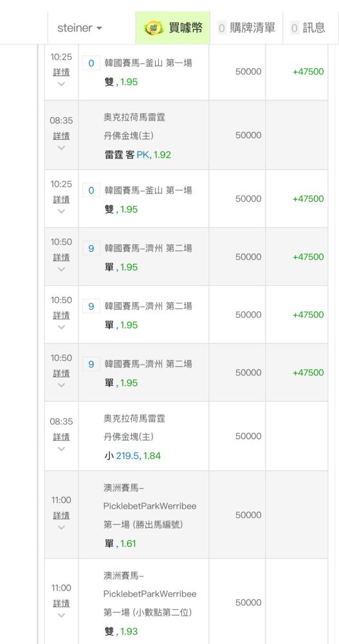This screenshot has height=644, width=339.
Task: Expand chevron under the second 10:25 row
Action: coord(61,211)
